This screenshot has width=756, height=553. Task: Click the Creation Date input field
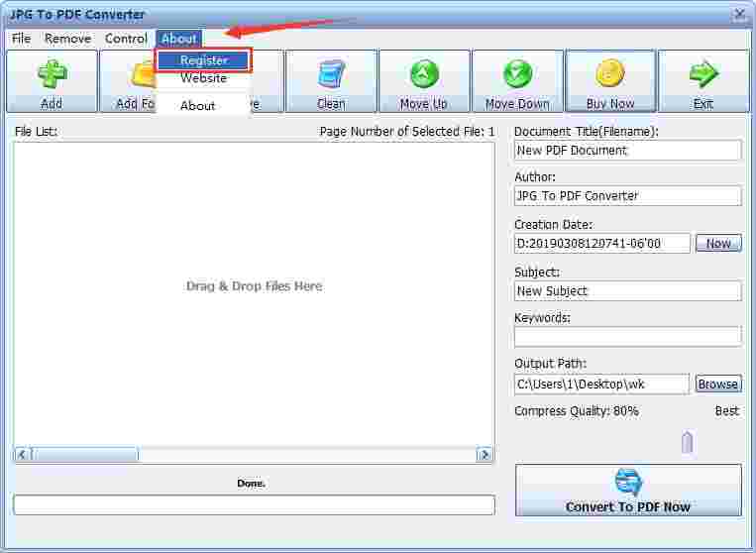(x=602, y=244)
